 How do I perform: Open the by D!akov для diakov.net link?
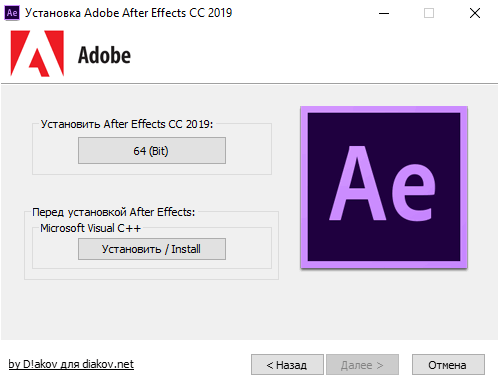pos(71,364)
